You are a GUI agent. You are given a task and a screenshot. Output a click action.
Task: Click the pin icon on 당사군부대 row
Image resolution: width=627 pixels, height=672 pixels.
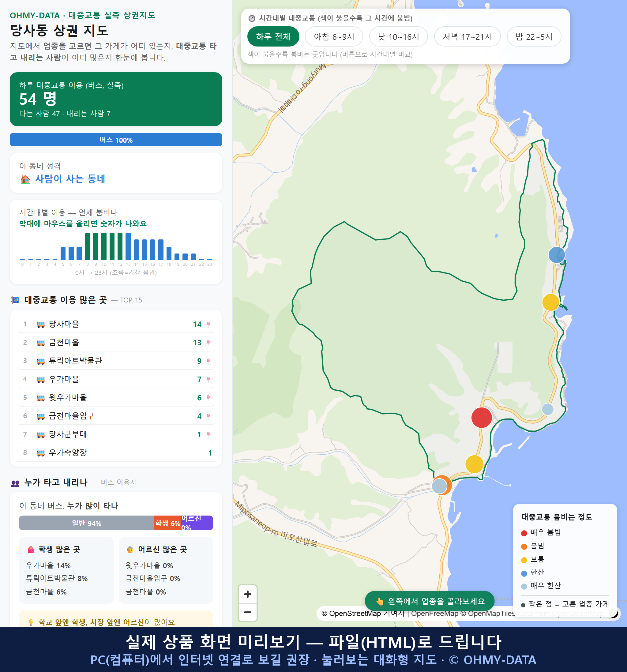click(x=208, y=434)
